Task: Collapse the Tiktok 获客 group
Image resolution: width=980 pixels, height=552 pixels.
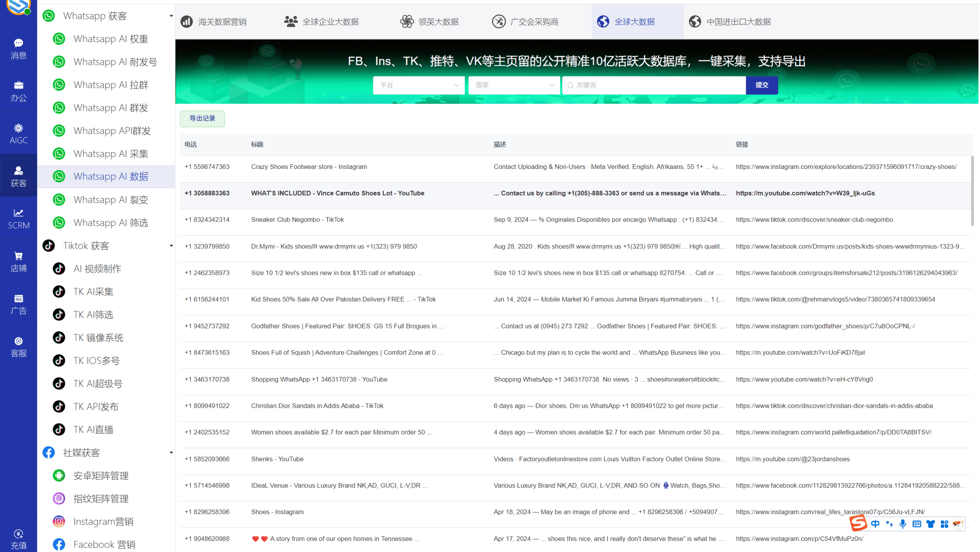Action: 171,246
